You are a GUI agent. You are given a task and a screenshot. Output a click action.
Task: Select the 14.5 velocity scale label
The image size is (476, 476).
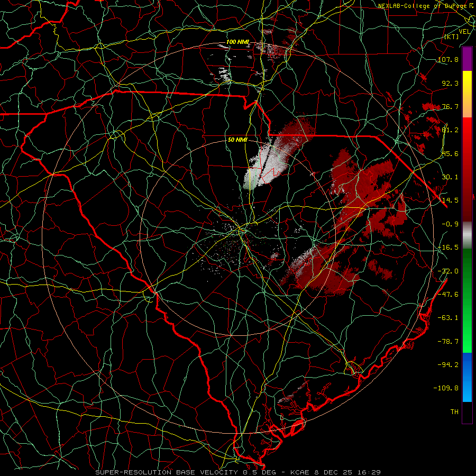[x=450, y=200]
